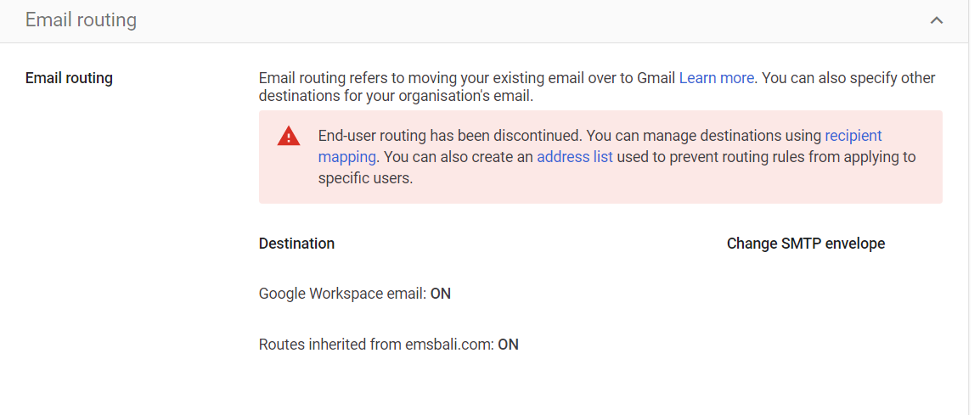Image resolution: width=980 pixels, height=415 pixels.
Task: Click the red warning triangle icon
Action: [x=289, y=136]
